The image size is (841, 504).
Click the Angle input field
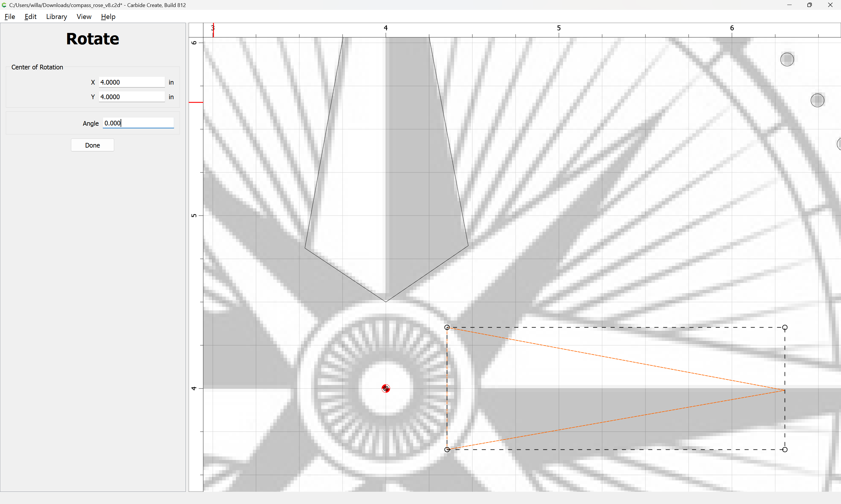138,123
